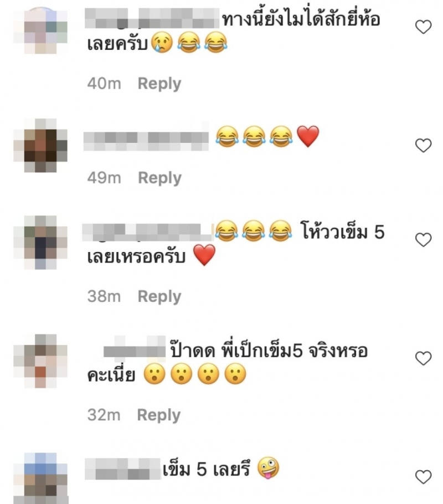Open profile picture of first commenter

click(40, 29)
